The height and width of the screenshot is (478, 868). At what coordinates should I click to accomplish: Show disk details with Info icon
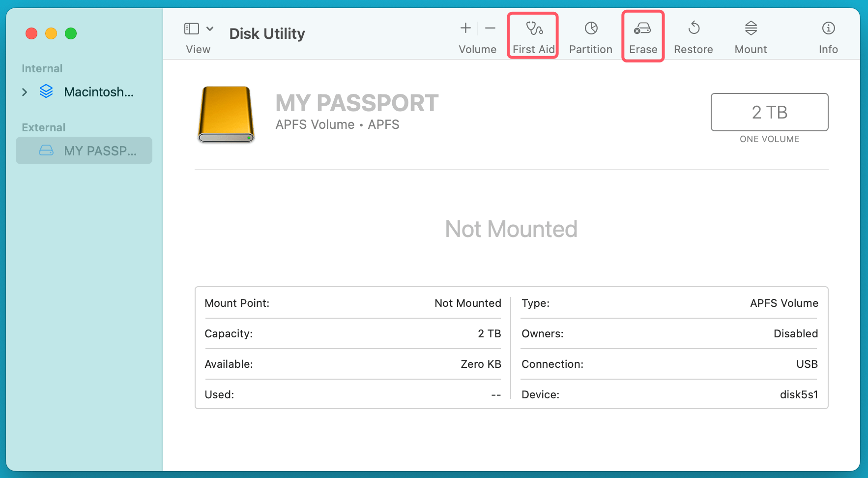828,29
